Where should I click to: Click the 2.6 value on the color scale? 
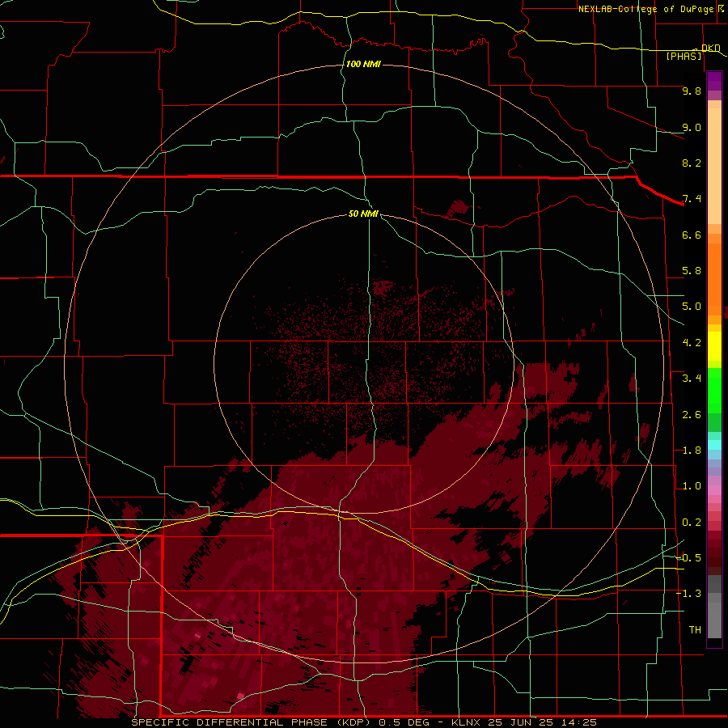pyautogui.click(x=692, y=415)
